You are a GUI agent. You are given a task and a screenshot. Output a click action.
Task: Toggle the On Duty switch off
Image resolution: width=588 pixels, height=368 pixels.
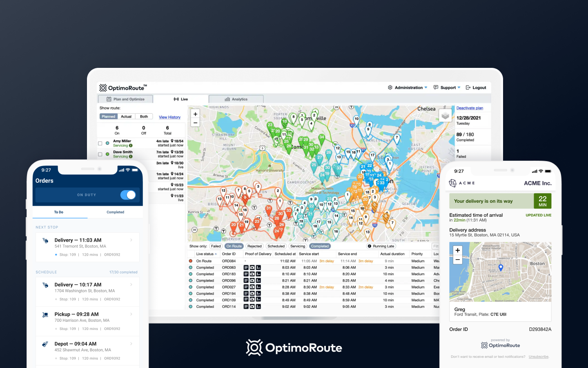128,195
